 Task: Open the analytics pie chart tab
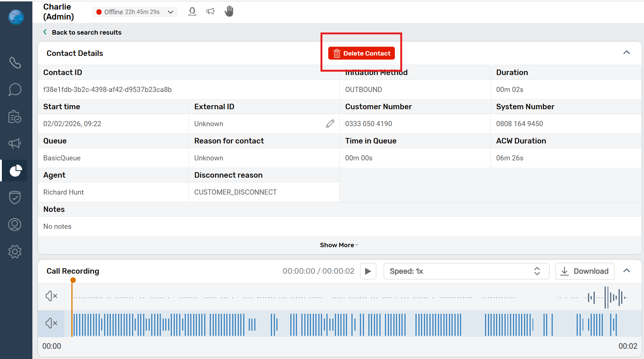click(15, 171)
